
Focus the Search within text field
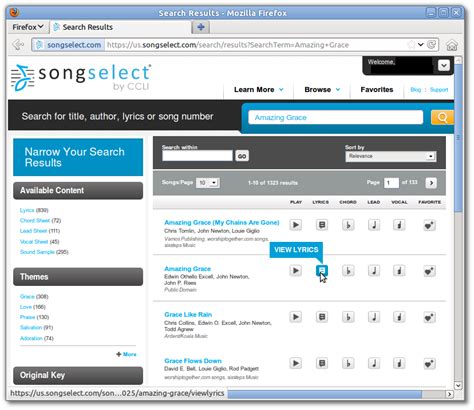pos(197,156)
